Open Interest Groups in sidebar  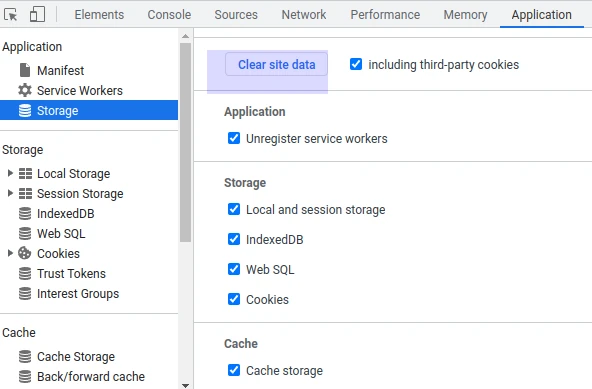tap(78, 293)
